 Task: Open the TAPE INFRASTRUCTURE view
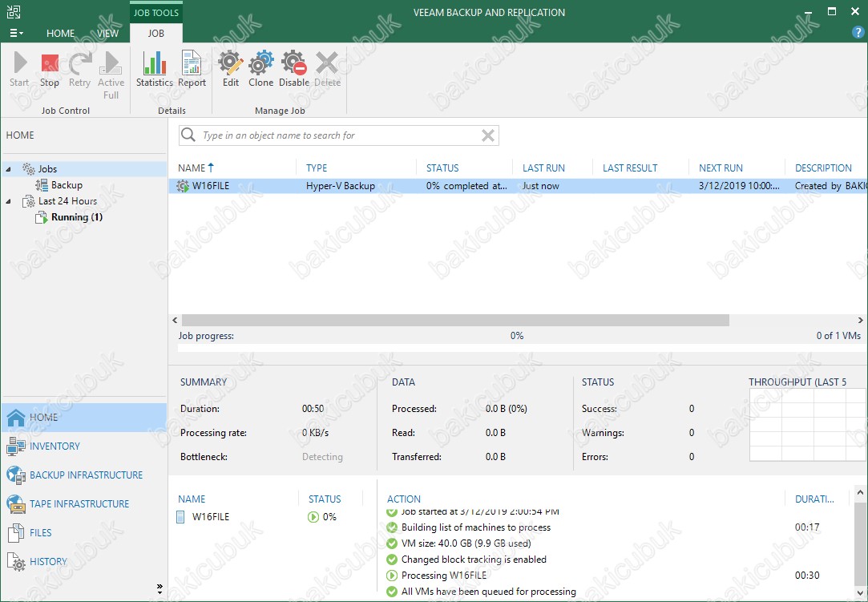(x=84, y=503)
